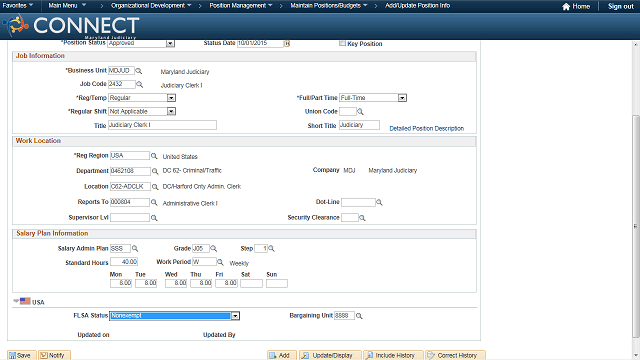Open FLSA Status dropdown
This screenshot has width=640, height=360.
236,316
